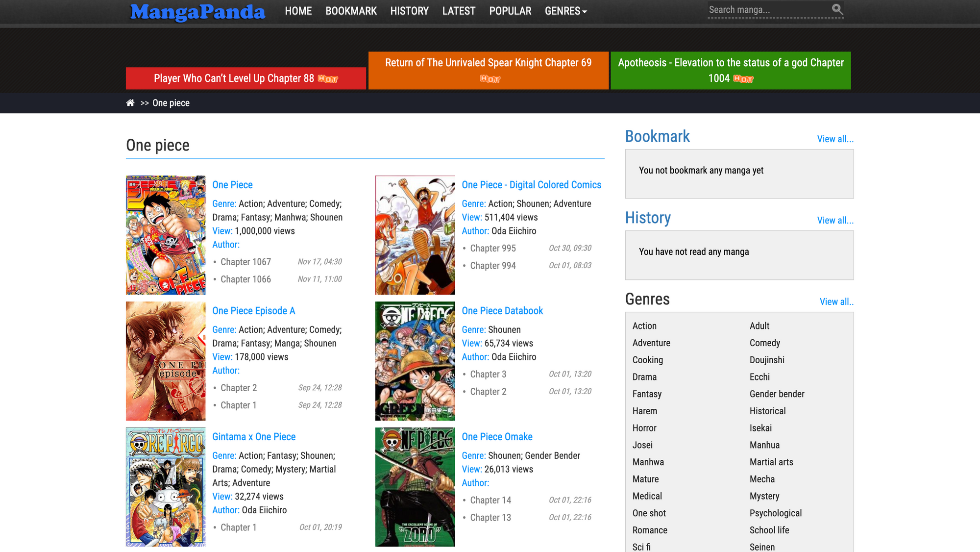Click the search magnifier icon
The image size is (980, 552).
click(837, 9)
